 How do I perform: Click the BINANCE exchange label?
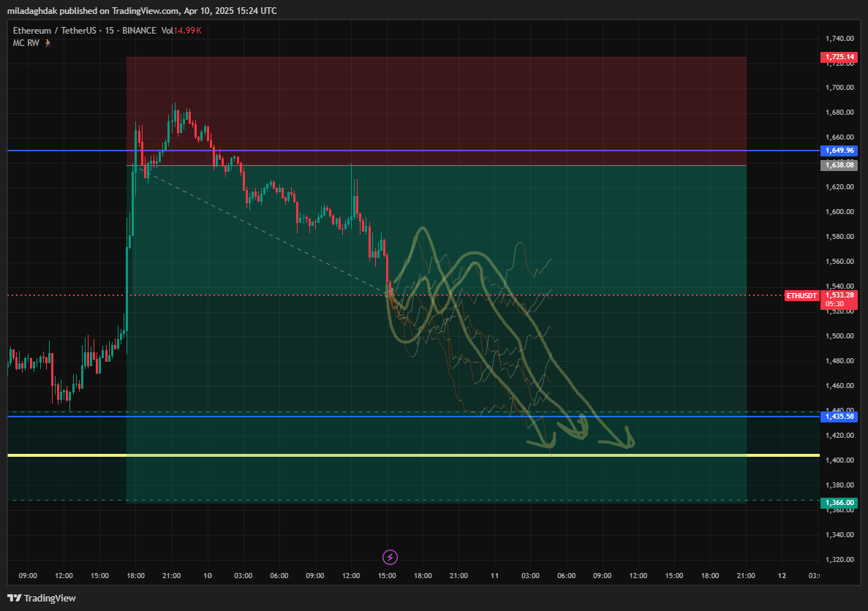click(x=139, y=31)
